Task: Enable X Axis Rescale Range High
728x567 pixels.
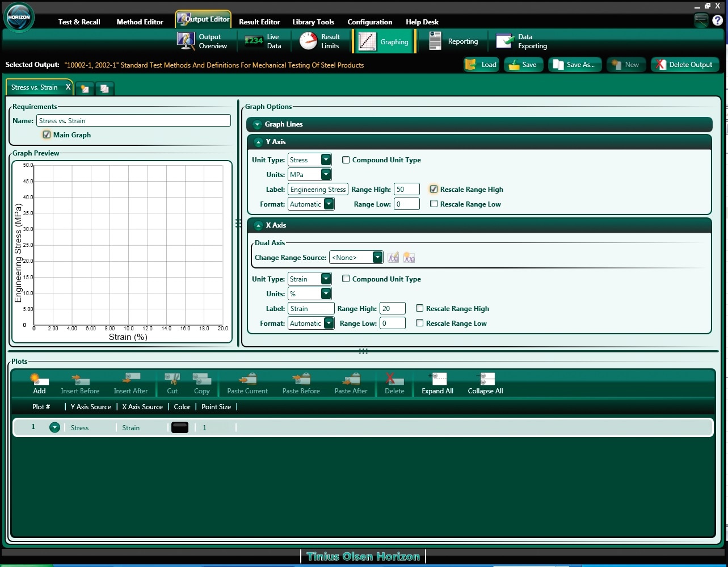Action: click(419, 309)
